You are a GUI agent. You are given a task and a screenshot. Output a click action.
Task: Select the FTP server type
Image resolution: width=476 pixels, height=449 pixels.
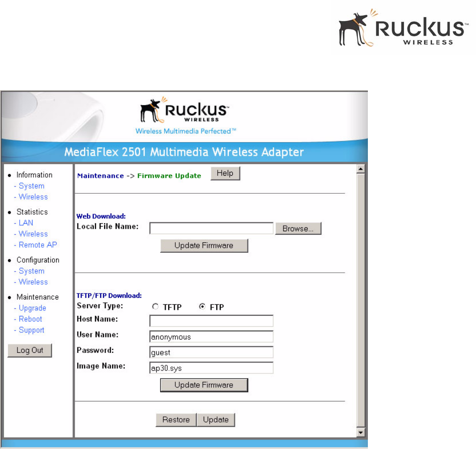click(202, 307)
